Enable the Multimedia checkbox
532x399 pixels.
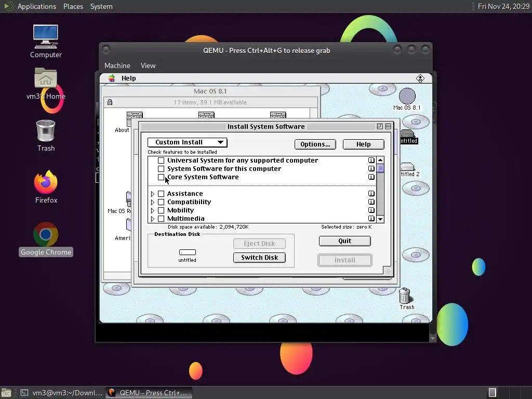coord(161,219)
